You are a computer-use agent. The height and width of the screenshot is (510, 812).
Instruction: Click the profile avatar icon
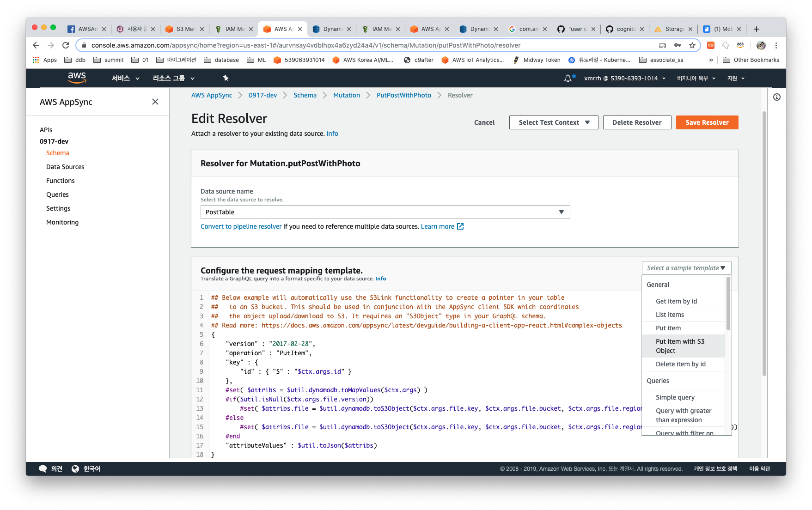pyautogui.click(x=761, y=45)
